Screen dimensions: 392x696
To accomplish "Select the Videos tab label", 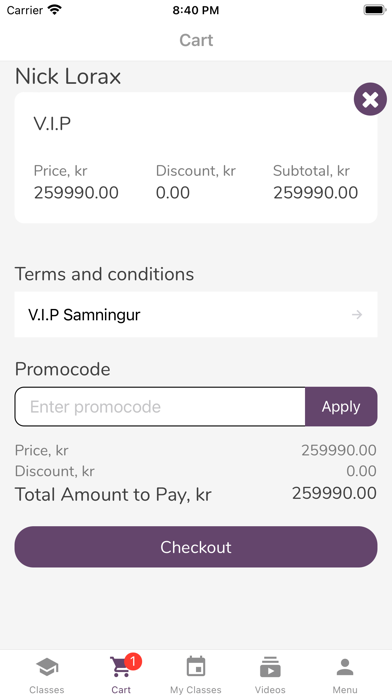I will click(x=270, y=689).
